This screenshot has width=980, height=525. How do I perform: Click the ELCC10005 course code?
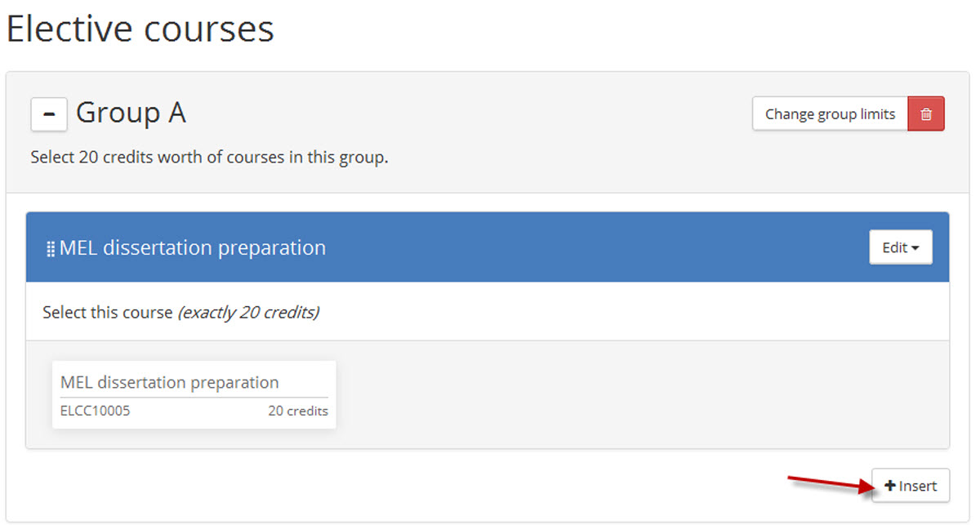(x=95, y=411)
